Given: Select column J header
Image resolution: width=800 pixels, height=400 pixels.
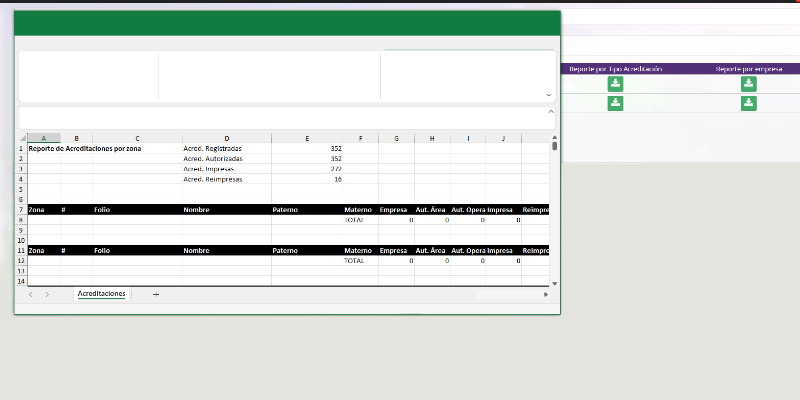Looking at the screenshot, I should click(x=504, y=138).
